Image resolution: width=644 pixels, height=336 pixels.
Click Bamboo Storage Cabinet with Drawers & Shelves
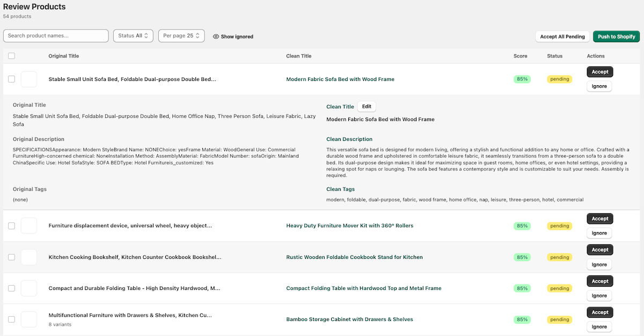click(x=349, y=319)
